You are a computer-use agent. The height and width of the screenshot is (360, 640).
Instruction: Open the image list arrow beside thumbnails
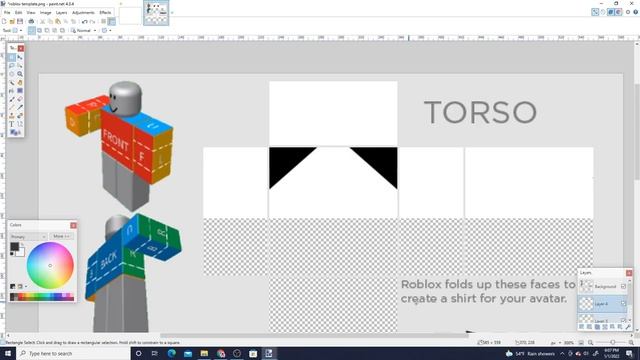coord(172,13)
